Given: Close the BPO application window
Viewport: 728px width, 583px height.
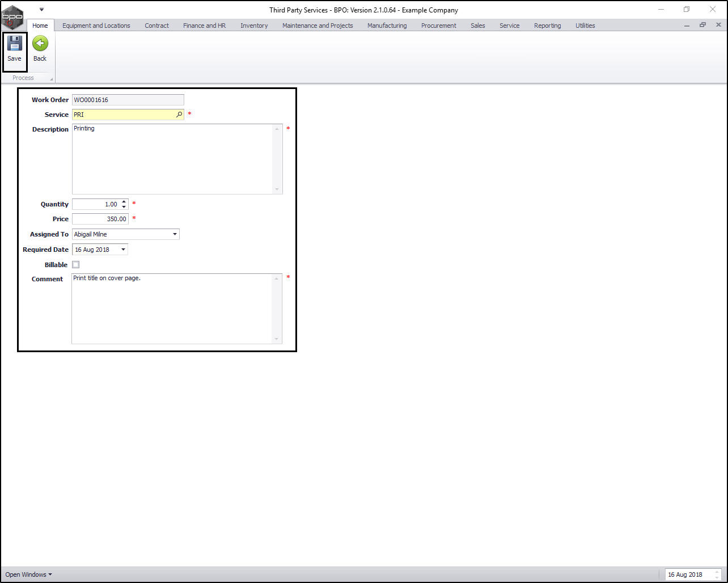Looking at the screenshot, I should pos(713,10).
